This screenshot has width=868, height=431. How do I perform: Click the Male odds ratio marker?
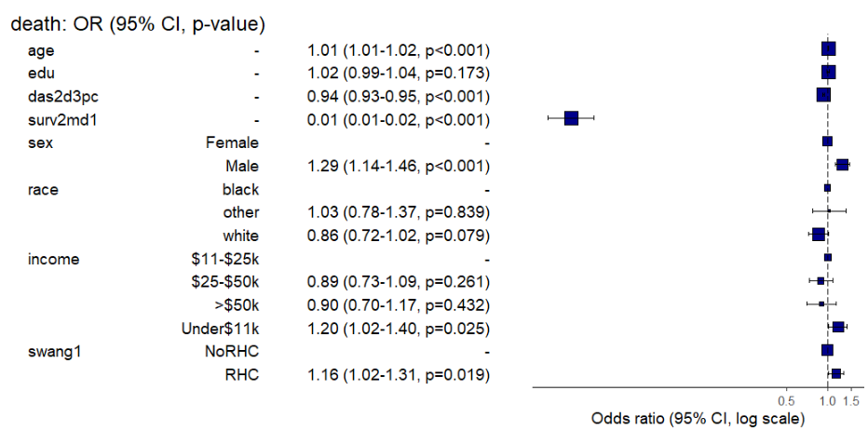[x=843, y=165]
